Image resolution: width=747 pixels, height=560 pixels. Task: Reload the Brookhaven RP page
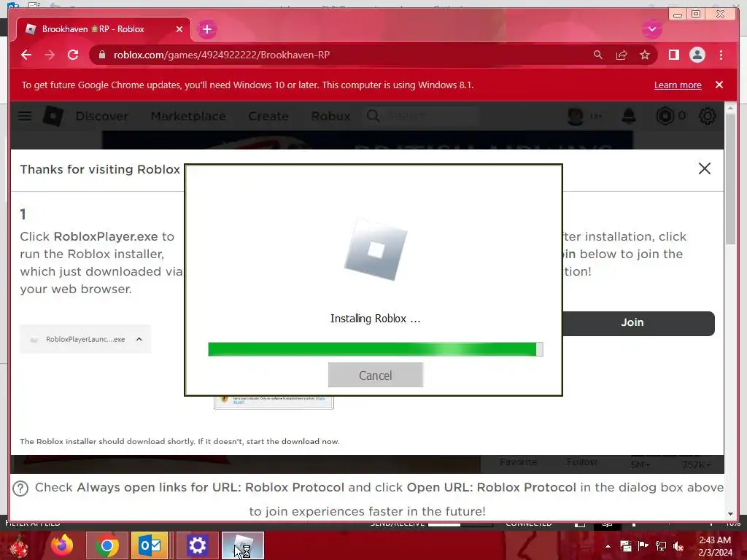[73, 55]
